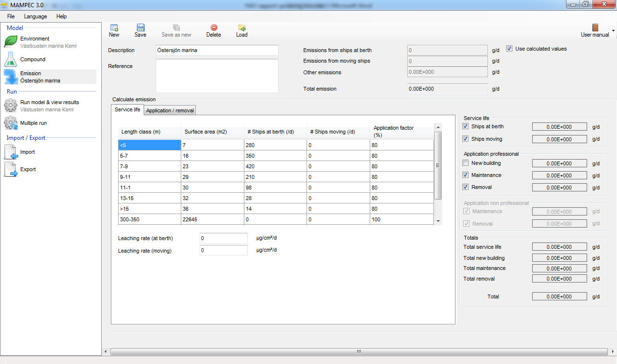Viewport: 617px width, 364px height.
Task: Click the table scrollbar up arrow
Action: 438,127
